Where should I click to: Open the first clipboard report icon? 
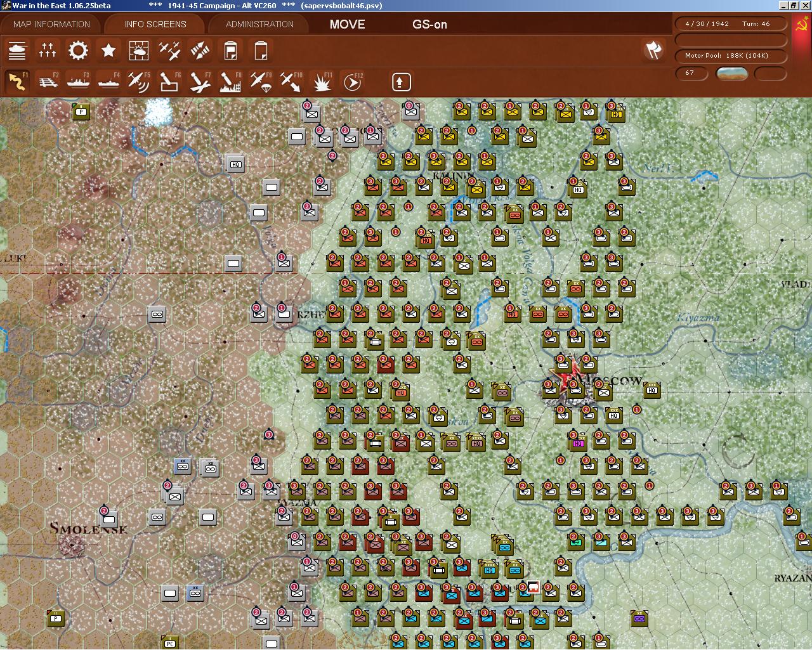click(230, 51)
